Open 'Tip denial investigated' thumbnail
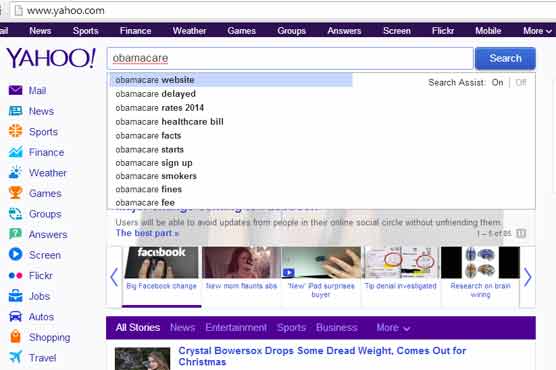Screen dimensions: 556x370 point(401,263)
